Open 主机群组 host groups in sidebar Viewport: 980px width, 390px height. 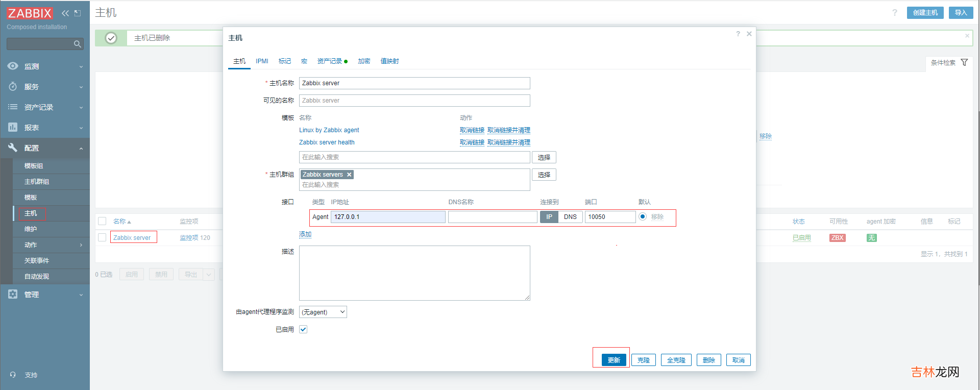51,182
